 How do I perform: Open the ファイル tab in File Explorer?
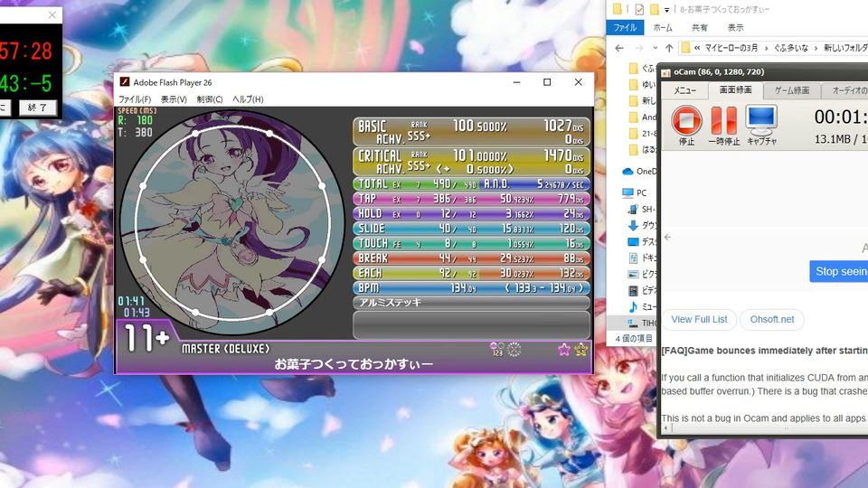[x=625, y=28]
